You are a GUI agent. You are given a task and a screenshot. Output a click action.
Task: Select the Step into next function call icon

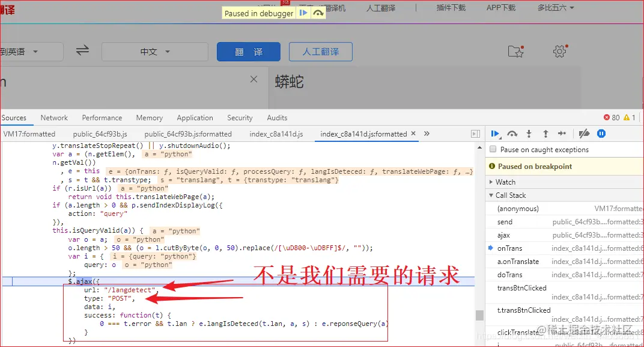[x=529, y=133]
